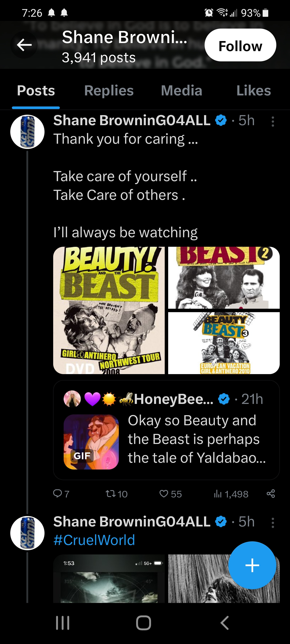Open view analytics icon showing 1,498
This screenshot has width=290, height=644.
click(218, 494)
